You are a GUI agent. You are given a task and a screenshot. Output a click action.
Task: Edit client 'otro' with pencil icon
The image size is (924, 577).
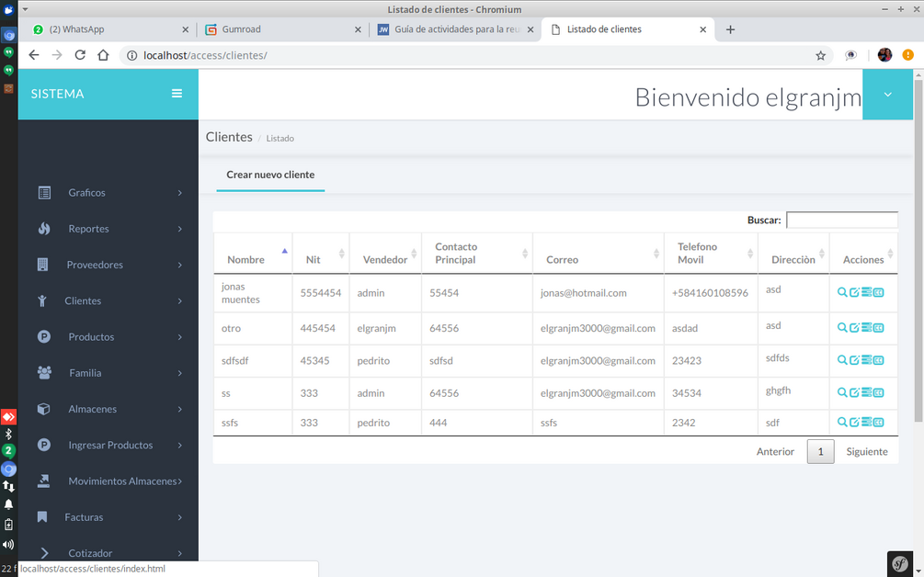pyautogui.click(x=854, y=327)
